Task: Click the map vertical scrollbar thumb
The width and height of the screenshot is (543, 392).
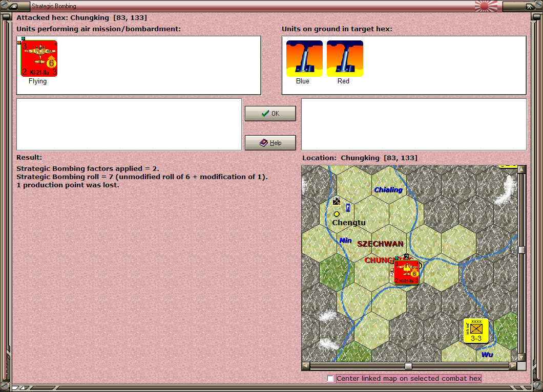Action: 521,250
